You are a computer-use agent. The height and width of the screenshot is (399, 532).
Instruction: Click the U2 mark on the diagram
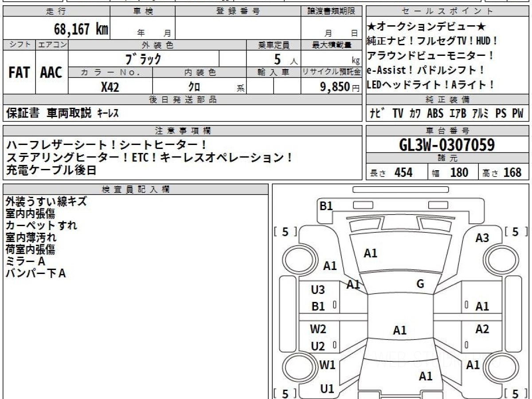pos(318,346)
